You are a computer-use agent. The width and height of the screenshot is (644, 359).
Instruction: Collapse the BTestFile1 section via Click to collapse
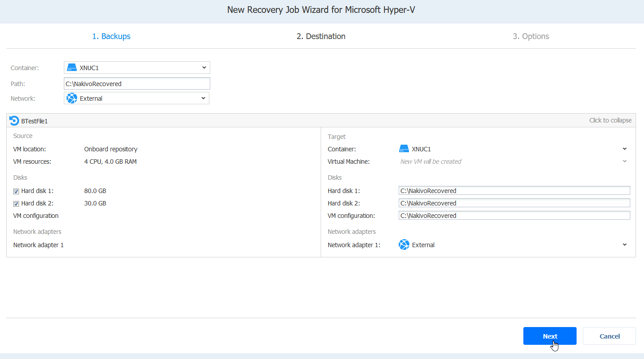coord(610,120)
